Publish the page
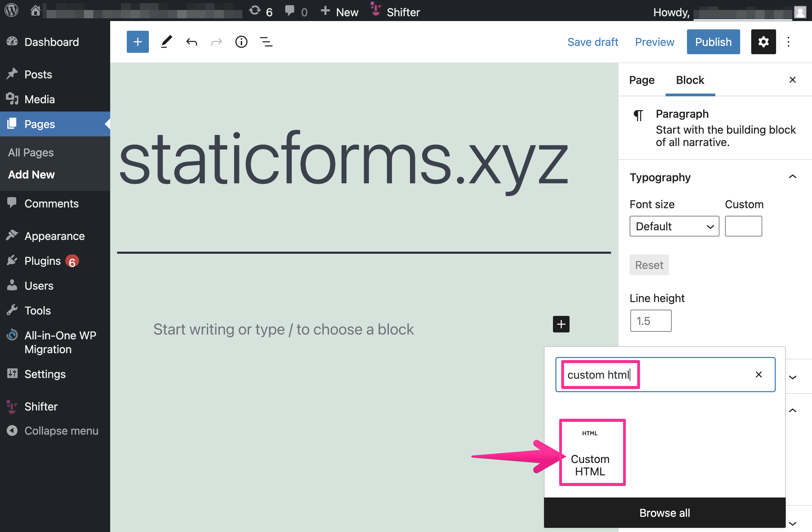Image resolution: width=812 pixels, height=532 pixels. (x=713, y=42)
